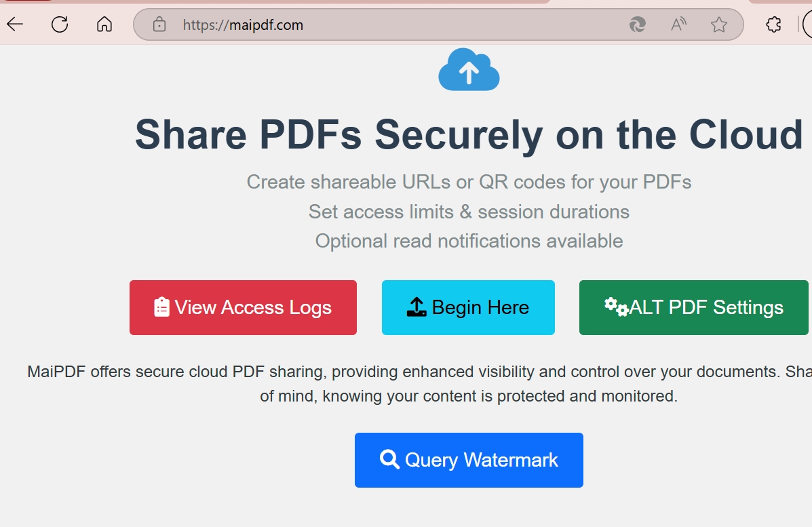The image size is (812, 527).
Task: Click the magnifier icon in Query Watermark
Action: click(x=389, y=459)
